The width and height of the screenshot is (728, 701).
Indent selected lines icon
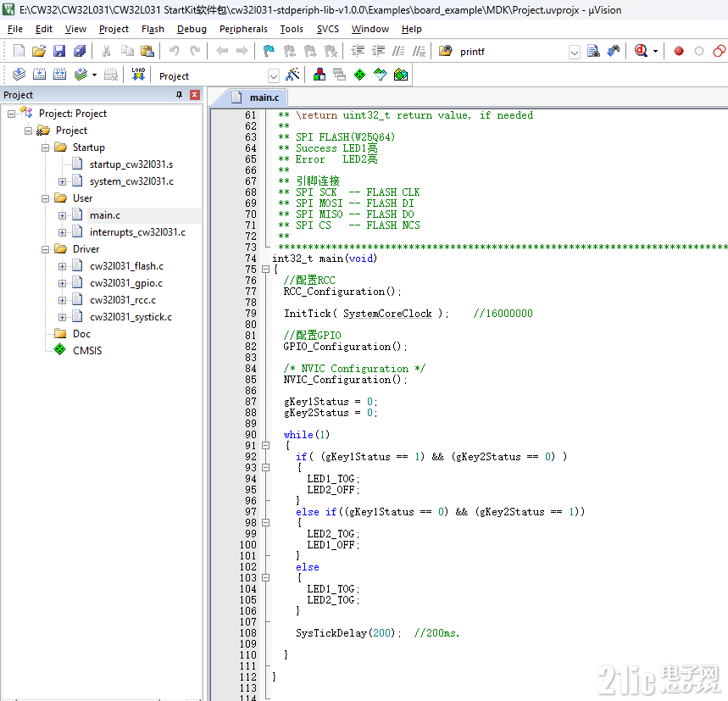point(358,51)
